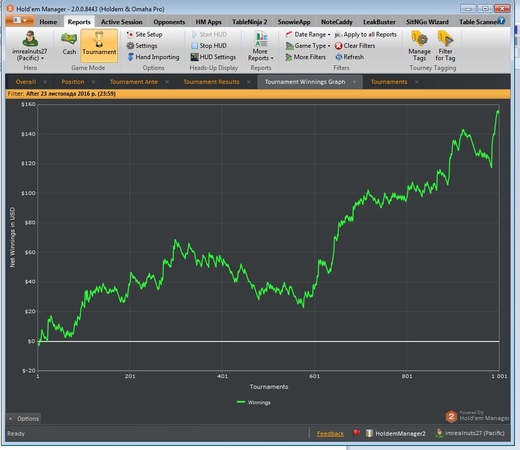Click the Hold'em Manager logo badge

[451, 417]
